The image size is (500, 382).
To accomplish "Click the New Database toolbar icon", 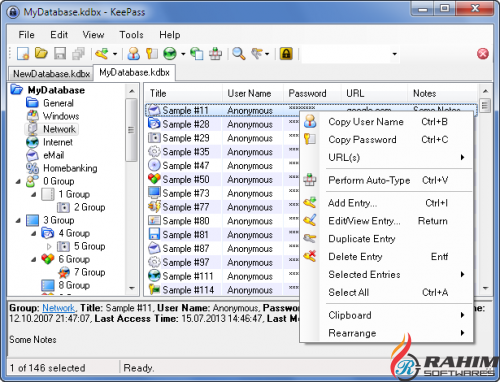I will (x=23, y=53).
